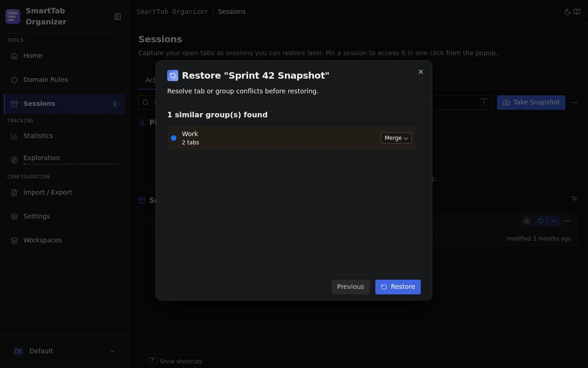Viewport: 588px width, 368px height.
Task: Click the blue Work group color dot
Action: (x=174, y=138)
